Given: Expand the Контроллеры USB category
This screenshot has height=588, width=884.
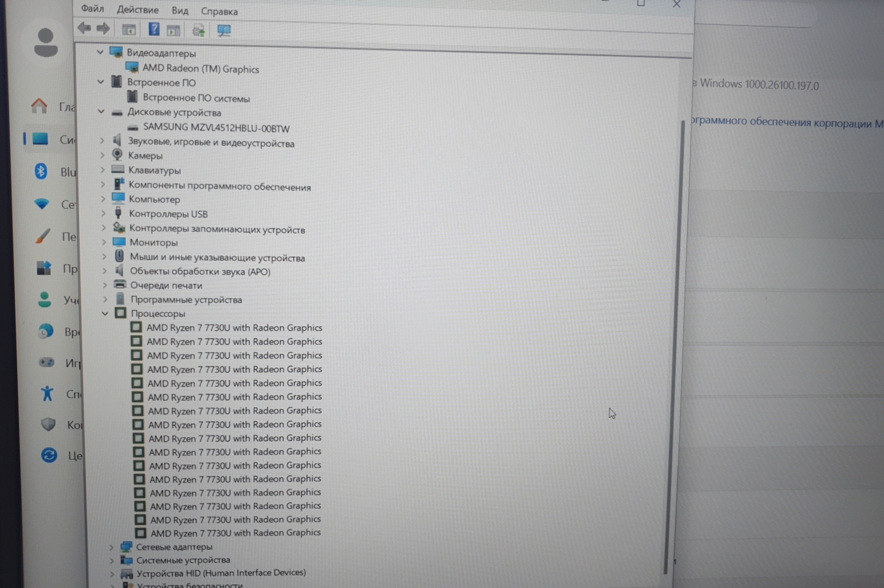Looking at the screenshot, I should point(103,213).
